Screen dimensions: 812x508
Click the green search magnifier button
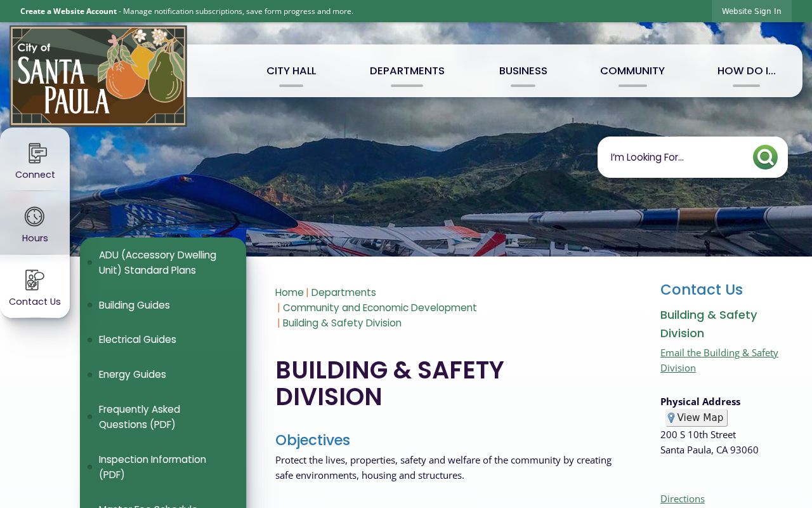(765, 157)
